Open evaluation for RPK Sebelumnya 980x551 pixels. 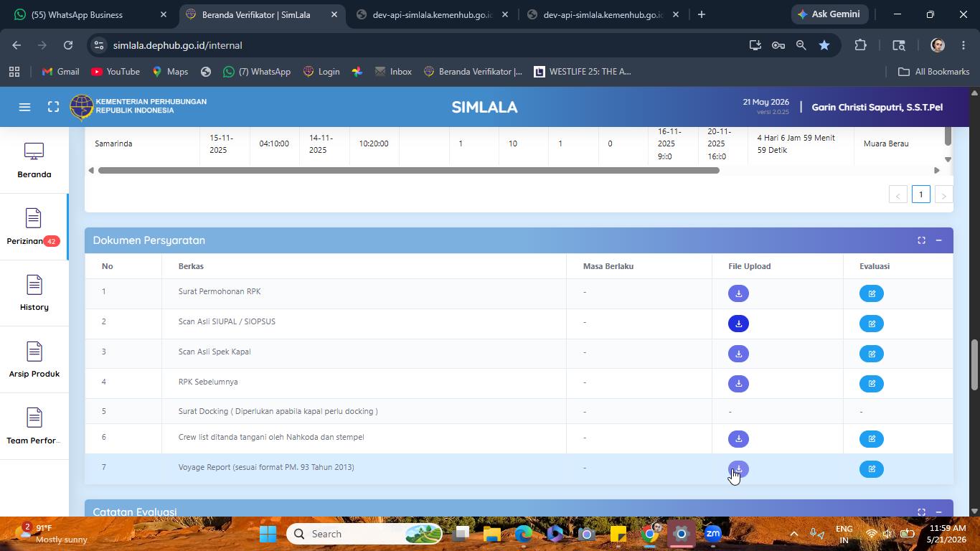872,384
